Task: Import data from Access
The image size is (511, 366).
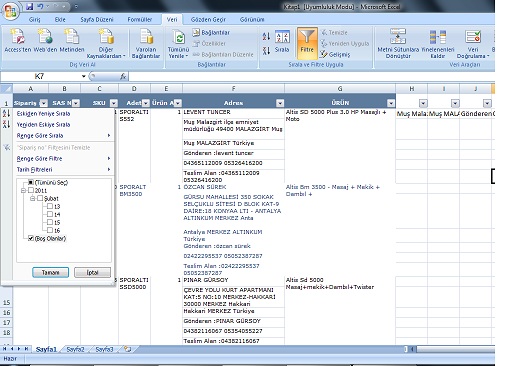Action: click(x=18, y=41)
